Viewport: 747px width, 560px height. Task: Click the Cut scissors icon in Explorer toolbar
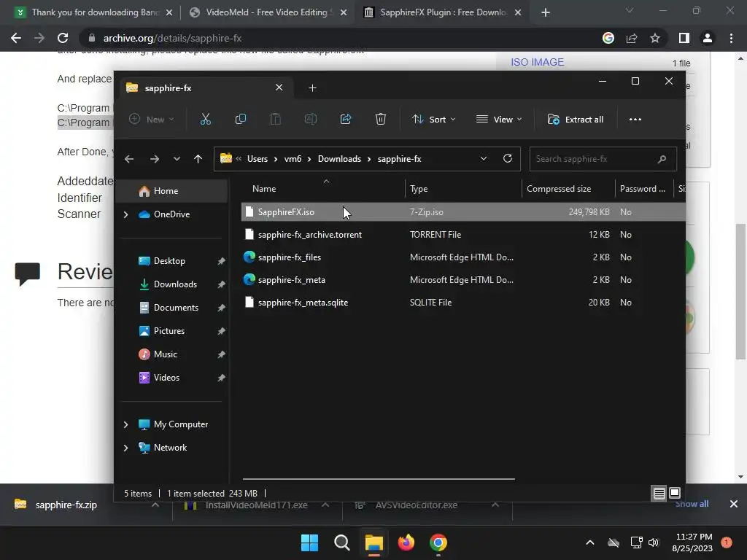pos(205,119)
